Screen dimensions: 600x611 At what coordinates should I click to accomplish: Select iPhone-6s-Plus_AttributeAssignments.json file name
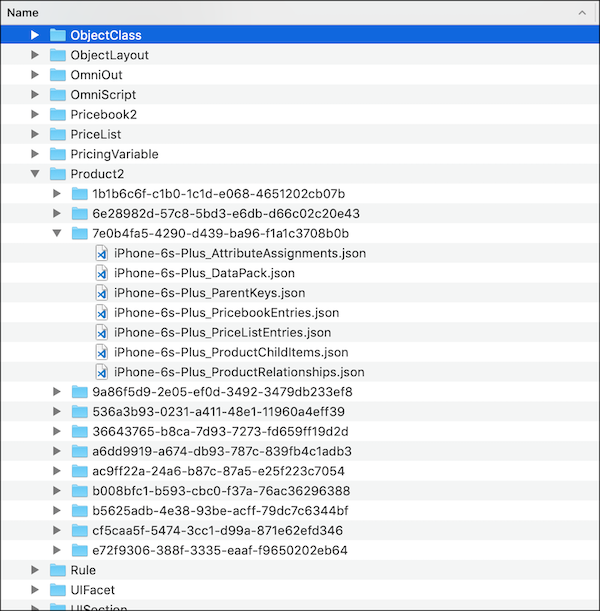coord(240,253)
